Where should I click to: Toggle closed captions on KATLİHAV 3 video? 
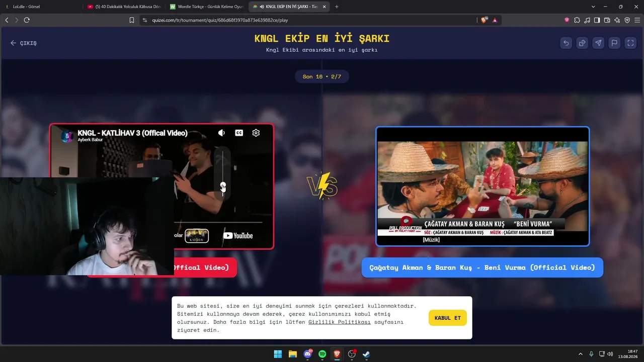point(239,133)
